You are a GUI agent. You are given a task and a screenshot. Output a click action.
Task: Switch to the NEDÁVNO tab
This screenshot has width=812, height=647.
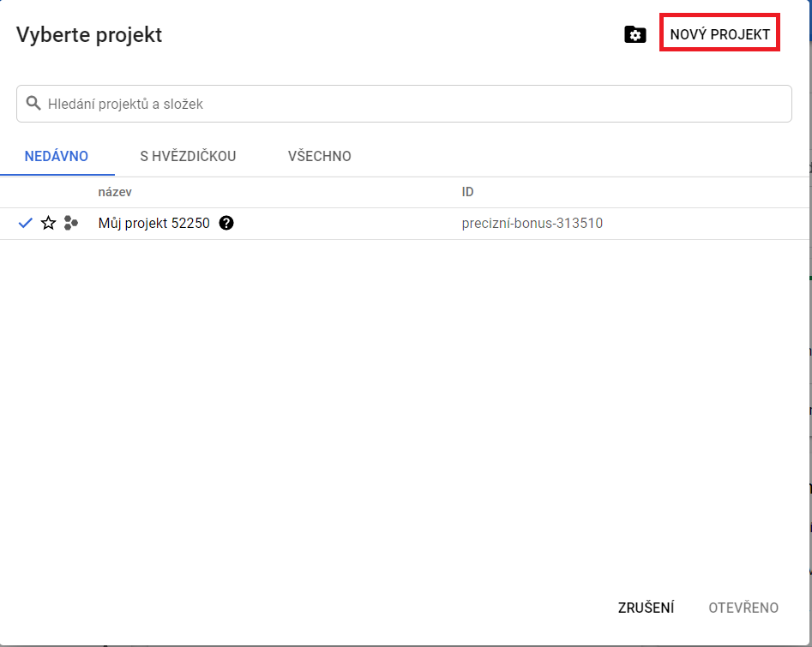pyautogui.click(x=57, y=156)
